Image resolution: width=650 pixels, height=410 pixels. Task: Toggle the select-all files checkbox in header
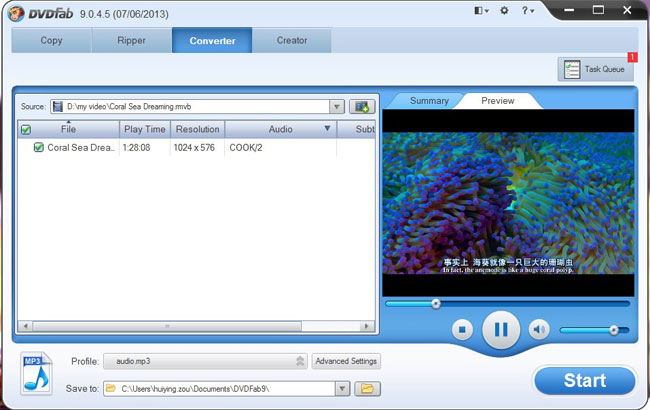coord(26,130)
